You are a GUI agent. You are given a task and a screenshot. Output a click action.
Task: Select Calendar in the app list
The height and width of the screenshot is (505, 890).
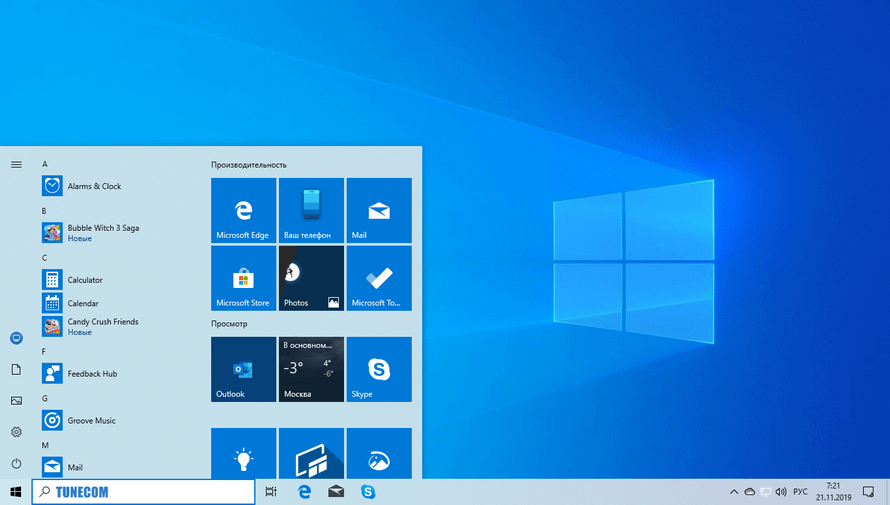point(83,303)
